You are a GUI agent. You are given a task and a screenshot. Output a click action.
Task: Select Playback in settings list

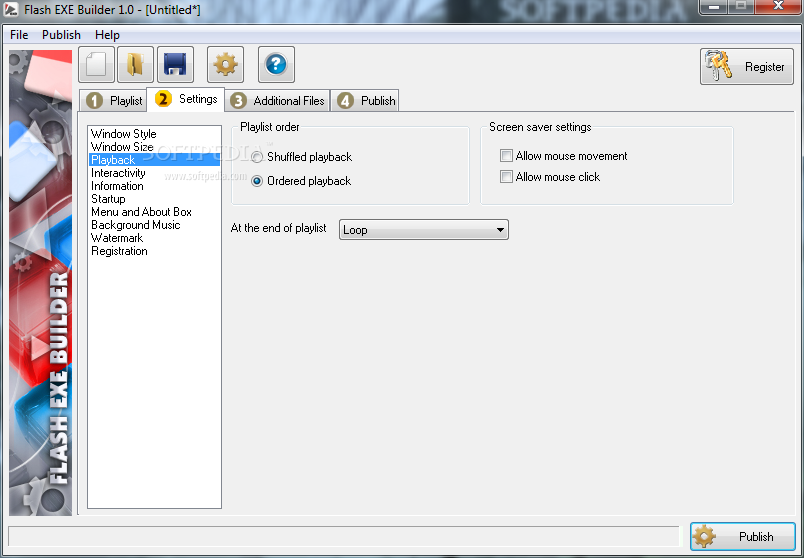tap(154, 160)
